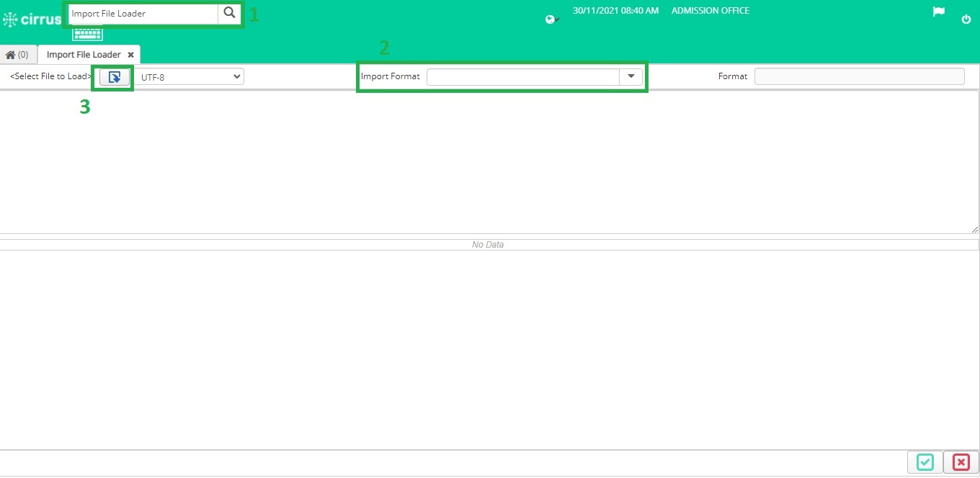Click the text area resize handle
The image size is (980, 478).
click(x=975, y=230)
